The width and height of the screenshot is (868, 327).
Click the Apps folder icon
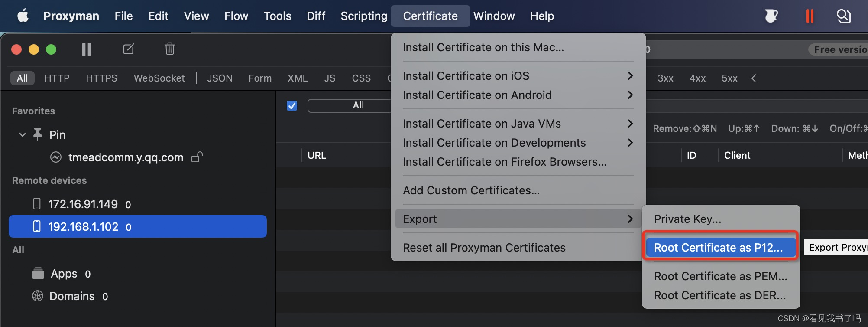tap(38, 274)
